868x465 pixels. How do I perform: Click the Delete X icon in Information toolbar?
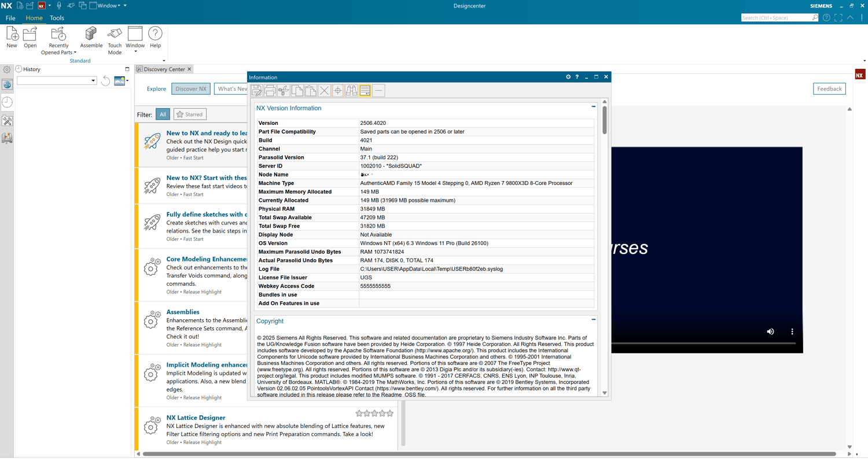324,91
